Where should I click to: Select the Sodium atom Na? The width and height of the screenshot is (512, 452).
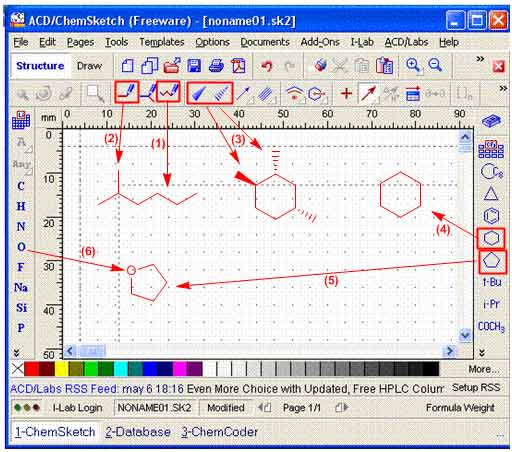21,287
